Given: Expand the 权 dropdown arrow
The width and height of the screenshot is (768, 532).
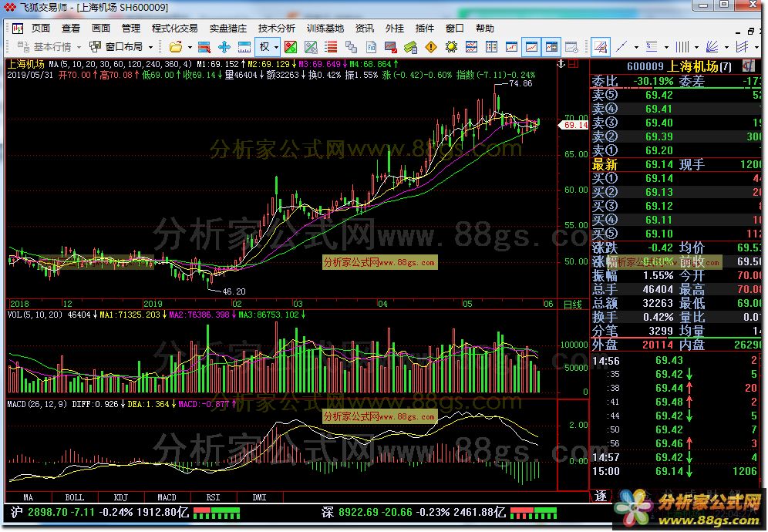Looking at the screenshot, I should [x=277, y=48].
